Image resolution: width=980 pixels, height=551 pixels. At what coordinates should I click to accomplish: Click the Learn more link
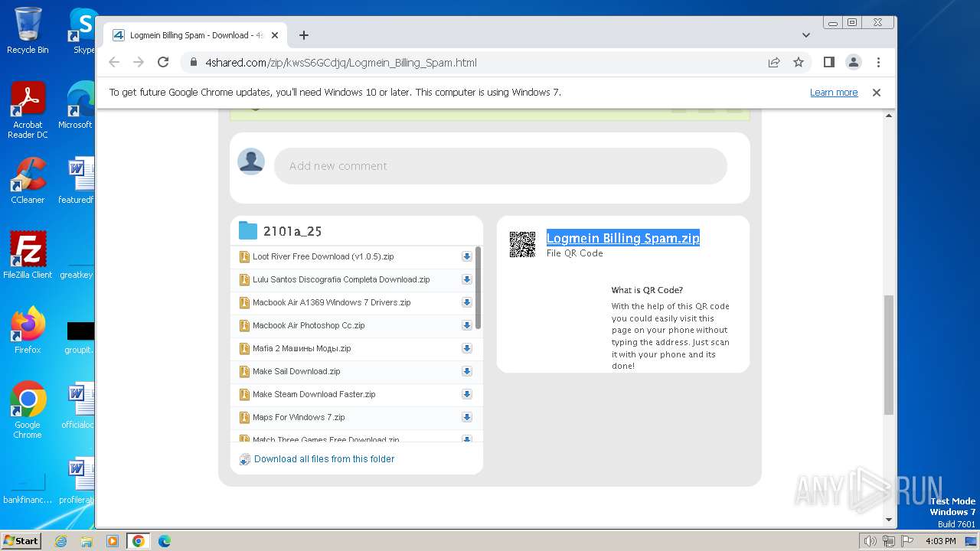point(834,93)
